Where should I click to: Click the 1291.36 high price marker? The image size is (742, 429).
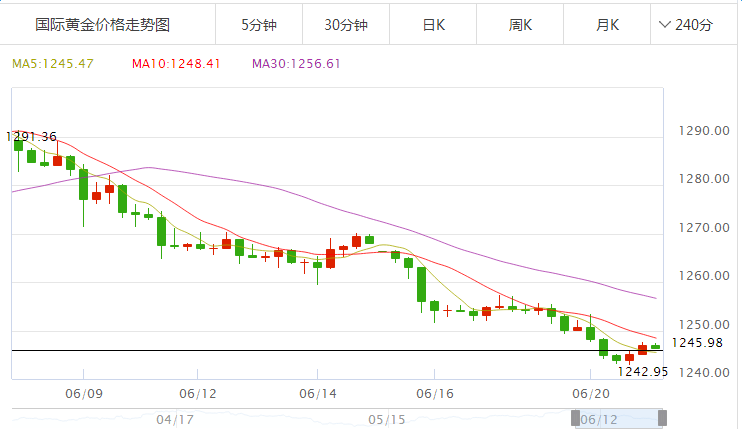coord(32,136)
